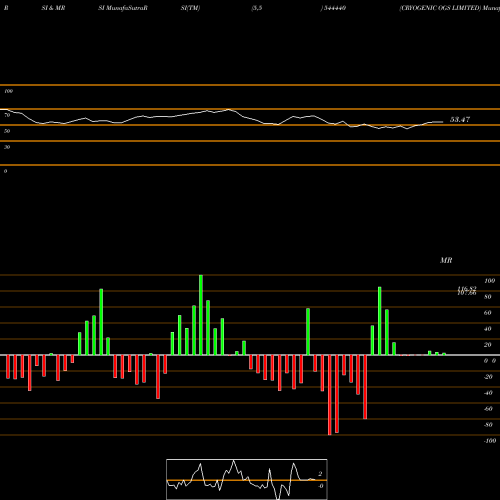This screenshot has width=500, height=500.
Task: Click the 'SI & MR' header text
Action: click(53, 8)
